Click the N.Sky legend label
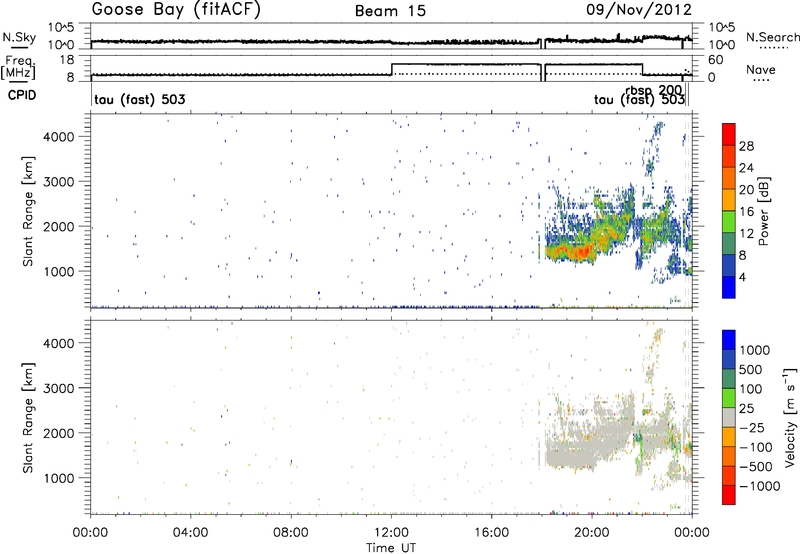800x554 pixels. click(x=19, y=37)
